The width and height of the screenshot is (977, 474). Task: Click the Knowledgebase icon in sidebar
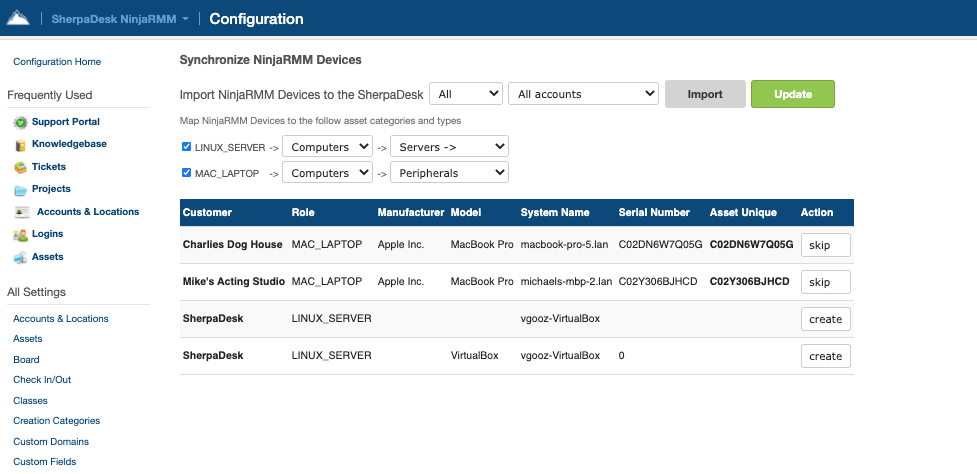click(x=21, y=145)
